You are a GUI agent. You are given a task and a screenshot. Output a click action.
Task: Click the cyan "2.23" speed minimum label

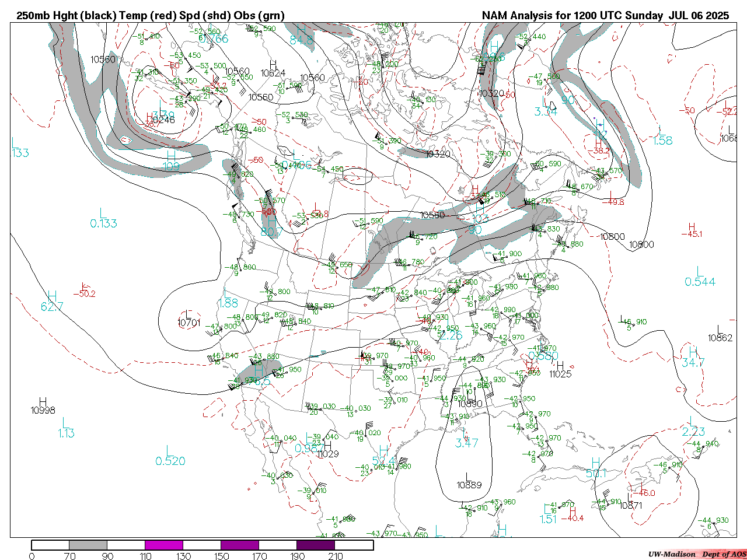[693, 432]
